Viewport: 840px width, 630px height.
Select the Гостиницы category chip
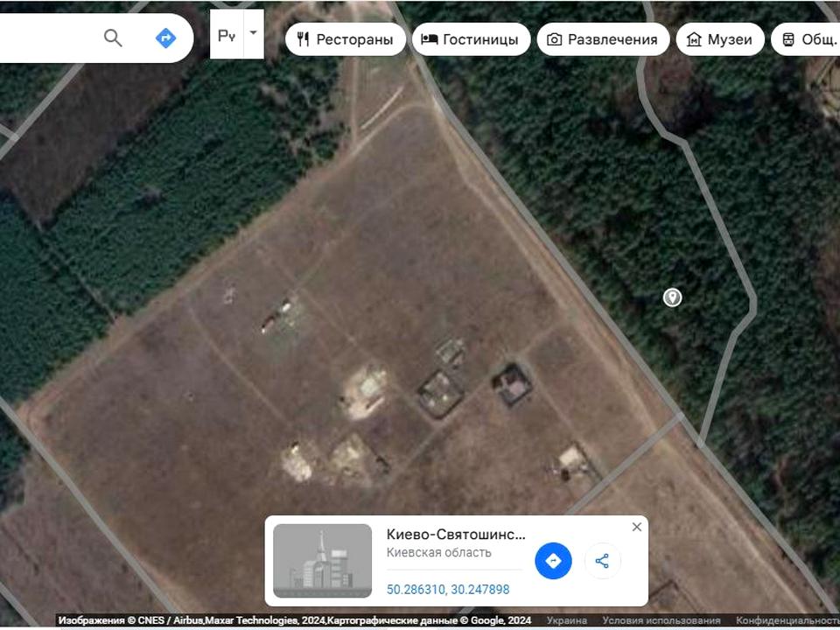point(471,39)
